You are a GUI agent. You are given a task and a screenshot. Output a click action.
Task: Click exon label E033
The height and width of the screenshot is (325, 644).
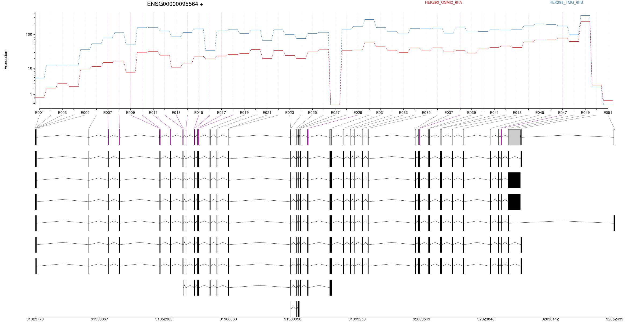(x=403, y=113)
